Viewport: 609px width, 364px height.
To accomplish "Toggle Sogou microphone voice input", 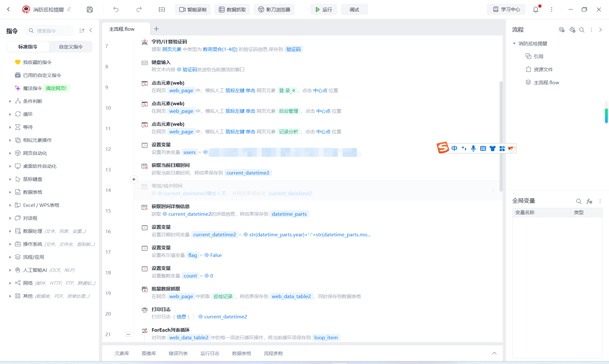I will pyautogui.click(x=473, y=148).
